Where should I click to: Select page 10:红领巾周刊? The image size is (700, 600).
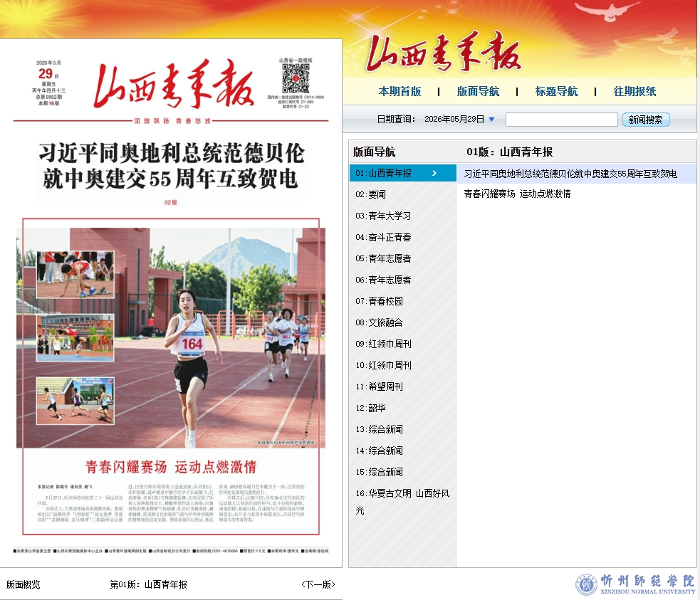pos(383,365)
